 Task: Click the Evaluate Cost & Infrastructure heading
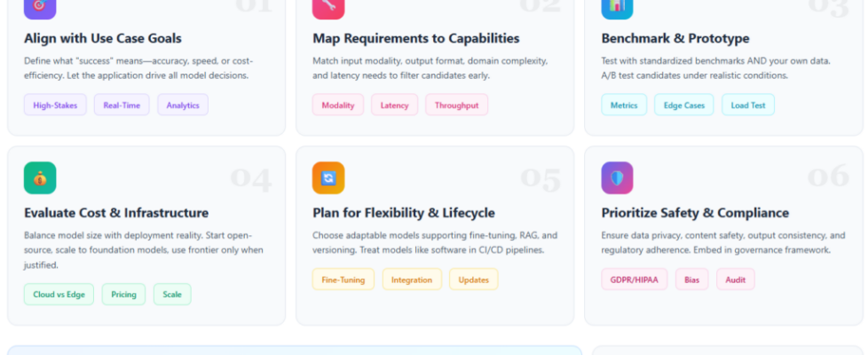pyautogui.click(x=116, y=213)
